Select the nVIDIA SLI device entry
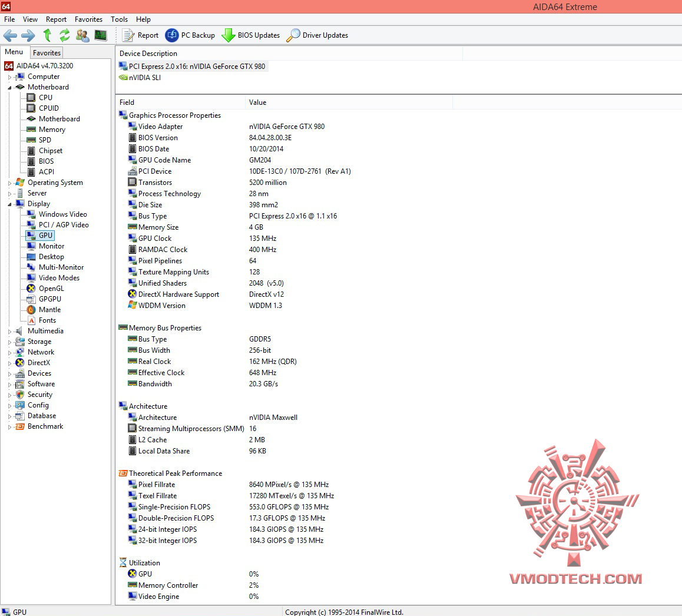The image size is (682, 616). (x=145, y=77)
